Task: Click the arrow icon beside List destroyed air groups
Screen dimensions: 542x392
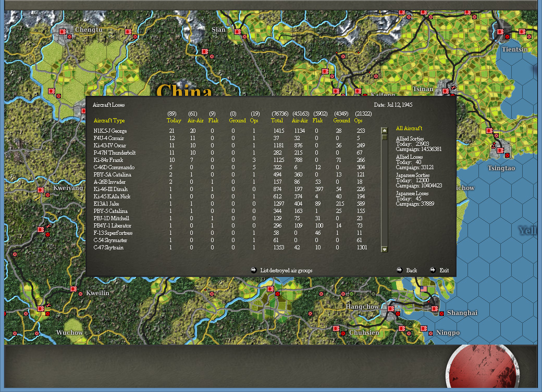Action: pyautogui.click(x=254, y=270)
